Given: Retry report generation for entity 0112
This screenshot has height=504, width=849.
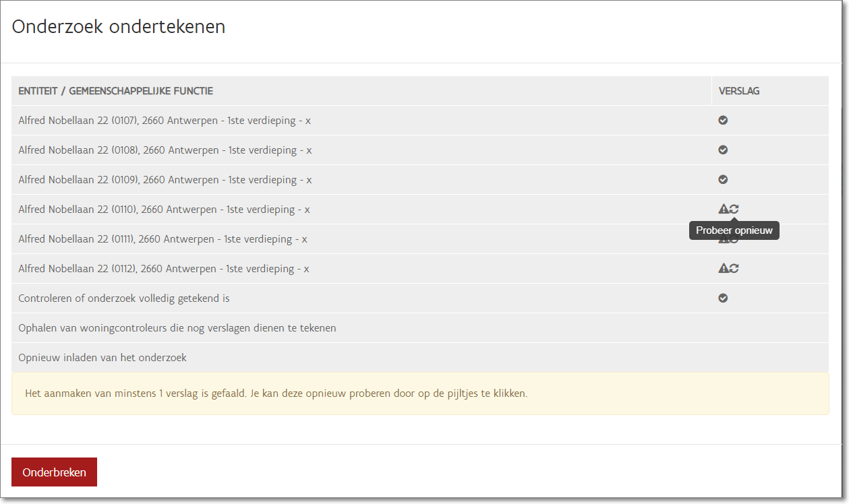Looking at the screenshot, I should click(734, 268).
